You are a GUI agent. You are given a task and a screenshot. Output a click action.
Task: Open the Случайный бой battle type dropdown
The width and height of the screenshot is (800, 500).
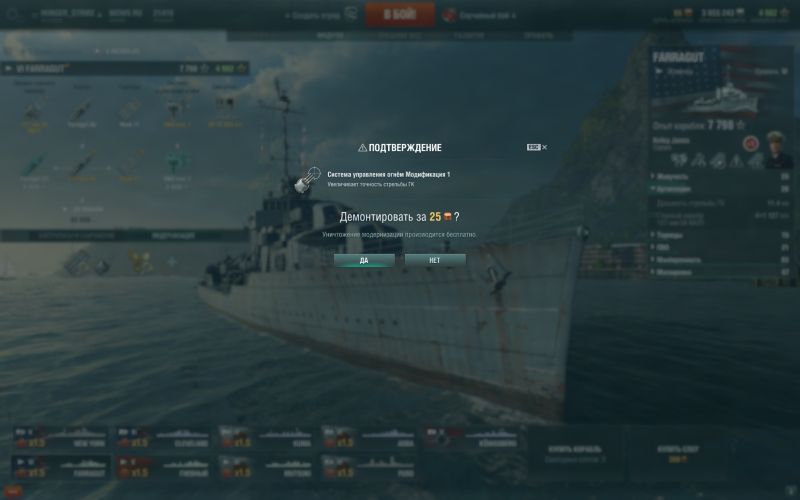point(487,15)
